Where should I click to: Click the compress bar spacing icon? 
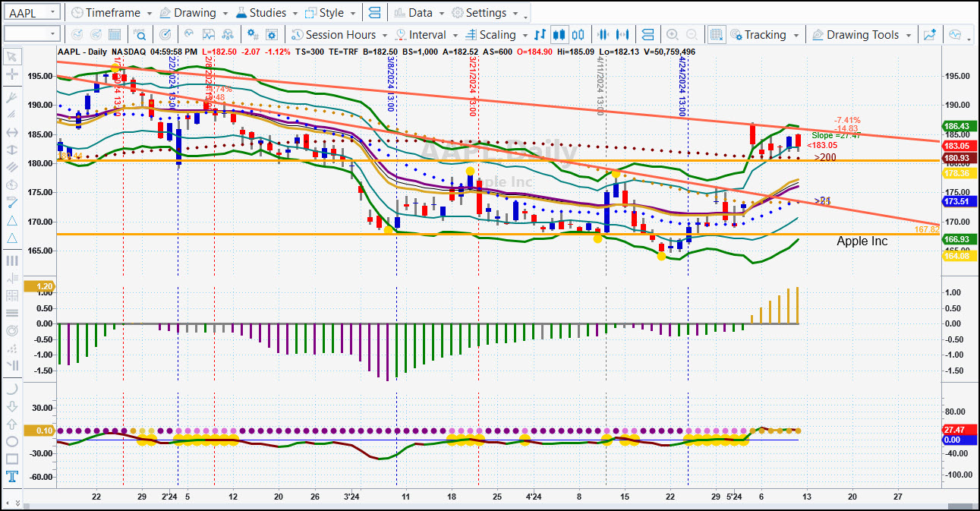[x=604, y=35]
